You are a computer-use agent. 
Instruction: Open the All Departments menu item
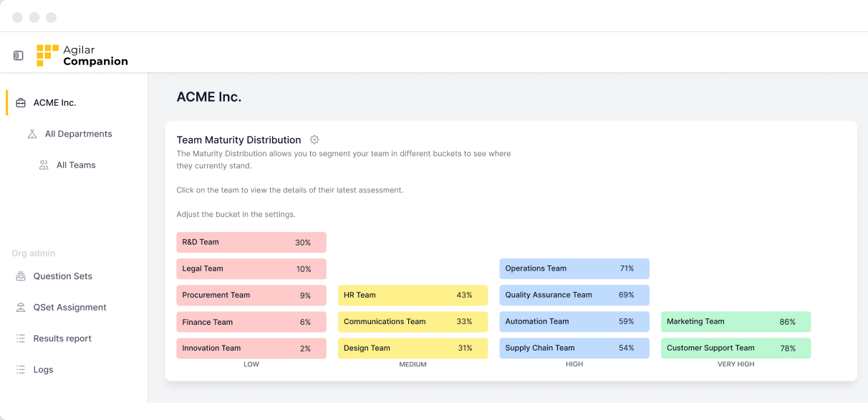[78, 134]
